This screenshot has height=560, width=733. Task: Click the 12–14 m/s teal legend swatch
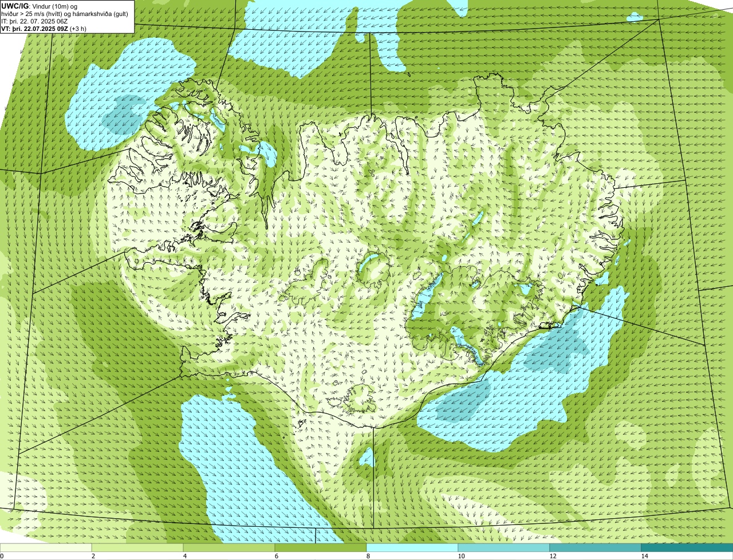596,547
